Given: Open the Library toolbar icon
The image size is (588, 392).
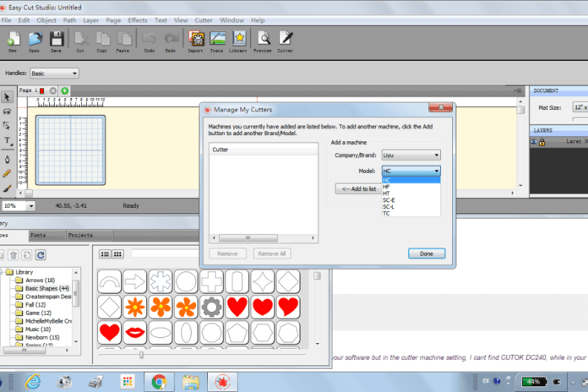Looking at the screenshot, I should click(238, 41).
